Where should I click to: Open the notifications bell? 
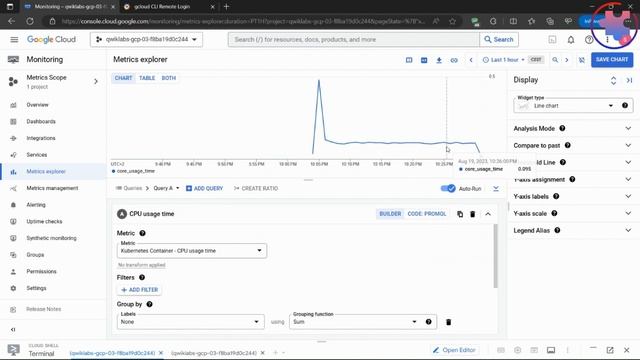(571, 40)
